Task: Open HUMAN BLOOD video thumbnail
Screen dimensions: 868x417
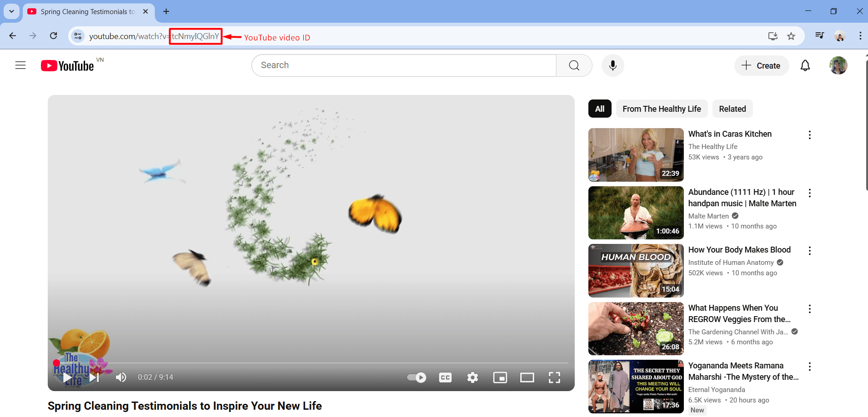Action: tap(636, 271)
